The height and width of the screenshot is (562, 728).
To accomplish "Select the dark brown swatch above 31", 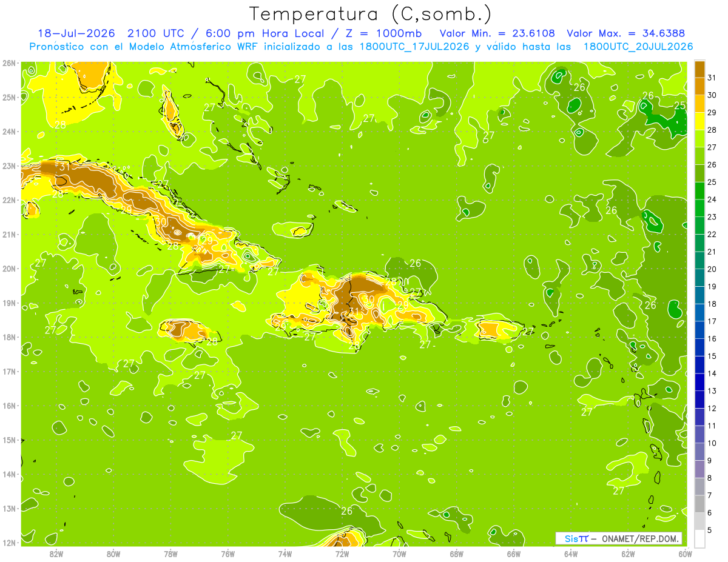I will pos(699,69).
